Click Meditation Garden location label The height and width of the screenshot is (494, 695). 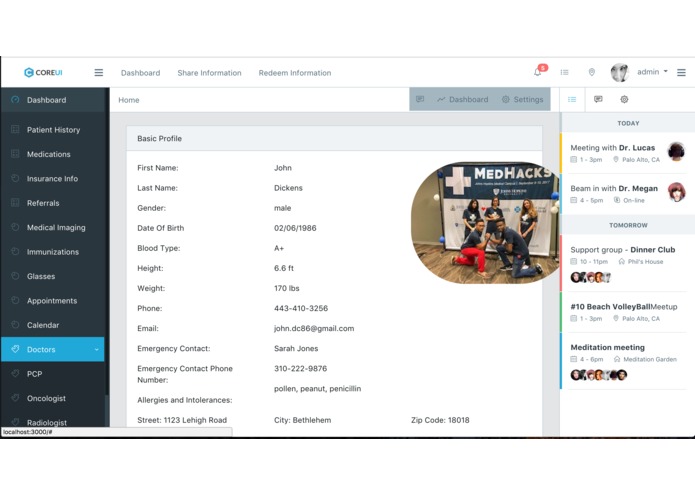coord(645,359)
